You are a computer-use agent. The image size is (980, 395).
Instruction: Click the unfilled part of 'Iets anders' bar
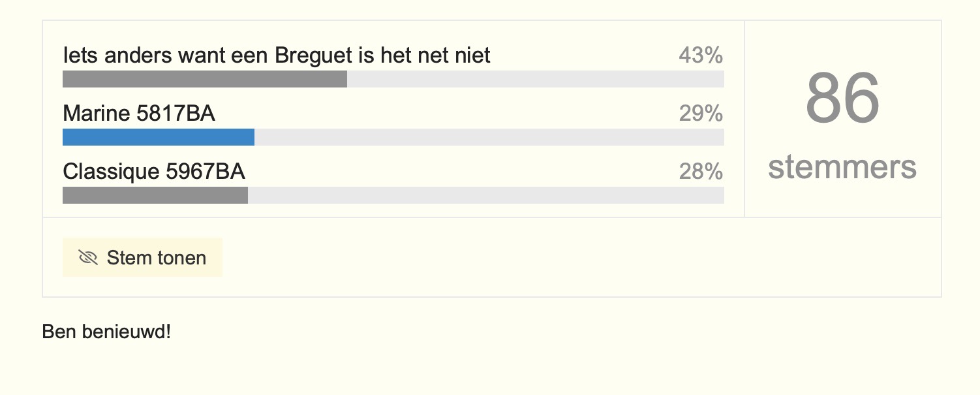[x=536, y=79]
